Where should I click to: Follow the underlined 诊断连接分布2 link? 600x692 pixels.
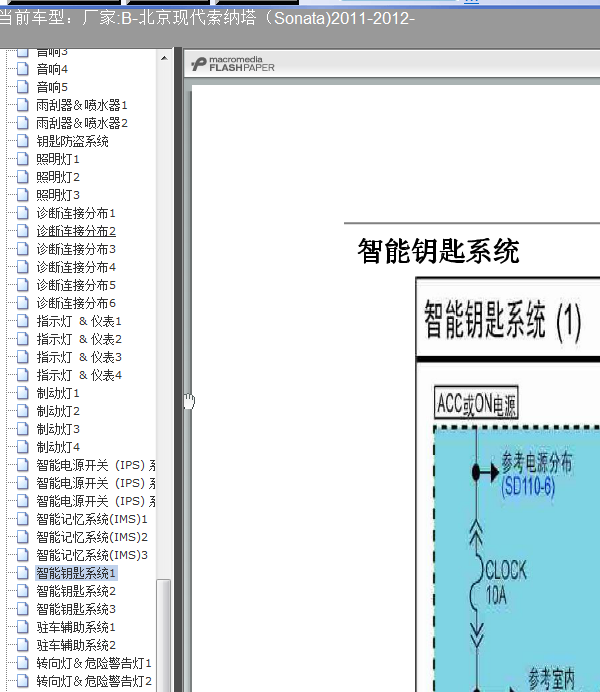pos(76,231)
